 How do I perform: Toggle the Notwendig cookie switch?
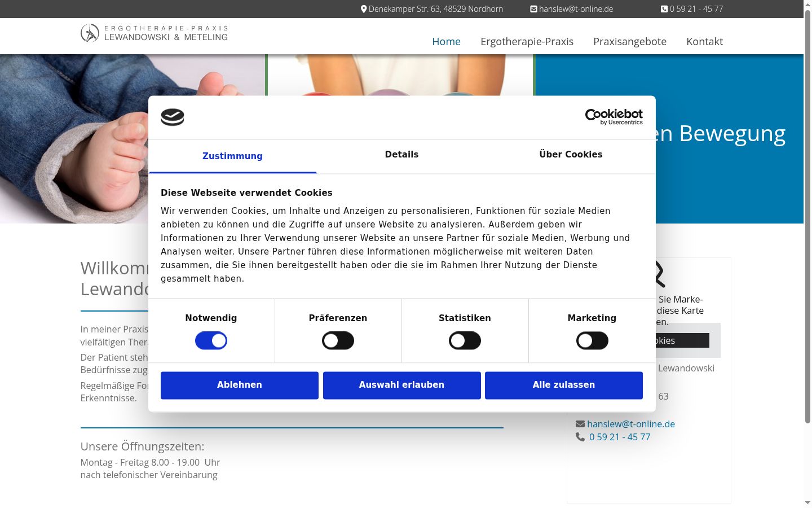(x=211, y=341)
